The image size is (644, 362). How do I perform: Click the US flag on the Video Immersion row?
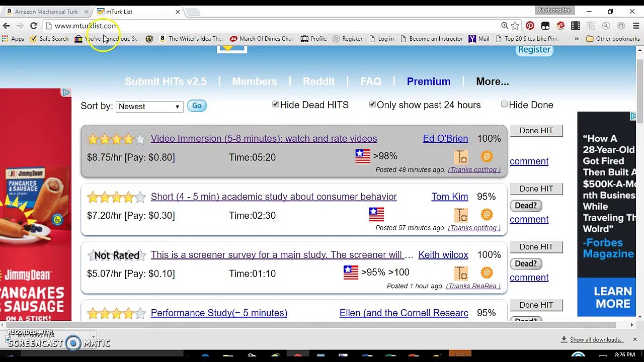[x=362, y=157]
